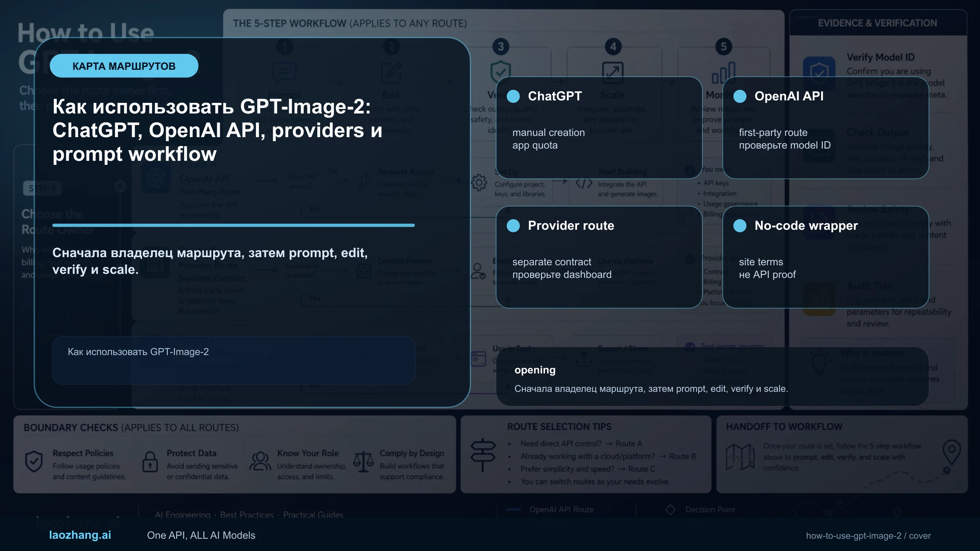
Task: Click 'проверьте model ID' in OpenAI API card
Action: point(784,145)
